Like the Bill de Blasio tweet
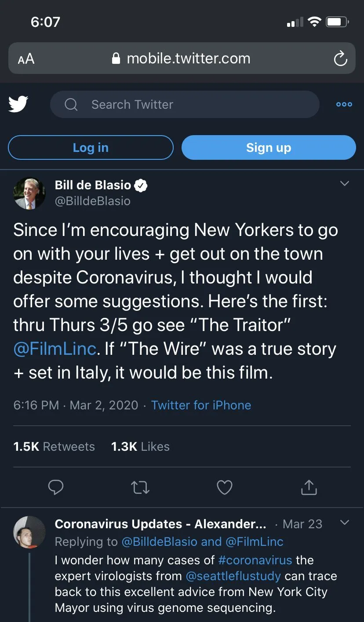 pyautogui.click(x=225, y=487)
